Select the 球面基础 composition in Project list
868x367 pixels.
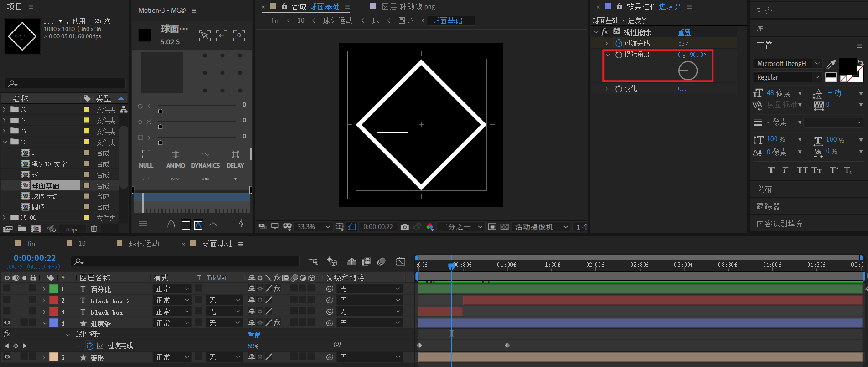[x=45, y=185]
